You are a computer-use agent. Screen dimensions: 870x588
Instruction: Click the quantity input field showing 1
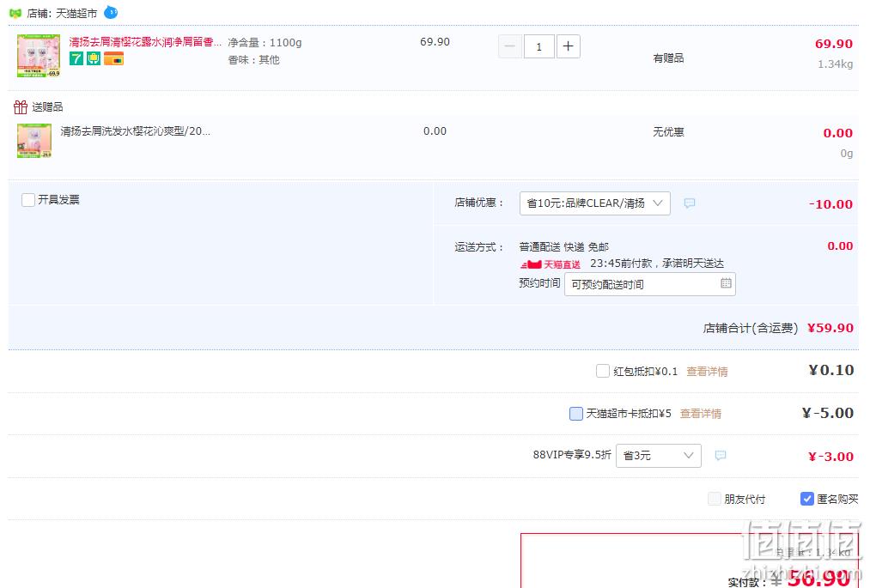pyautogui.click(x=538, y=46)
